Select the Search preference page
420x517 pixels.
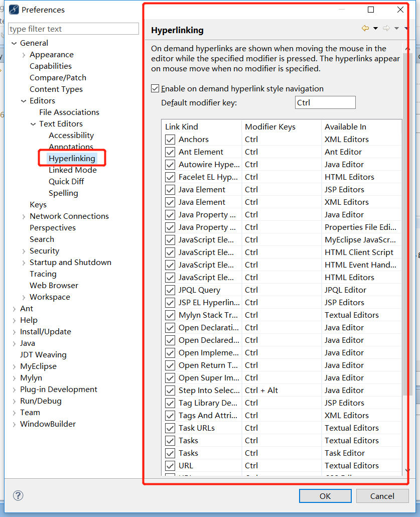tap(42, 239)
